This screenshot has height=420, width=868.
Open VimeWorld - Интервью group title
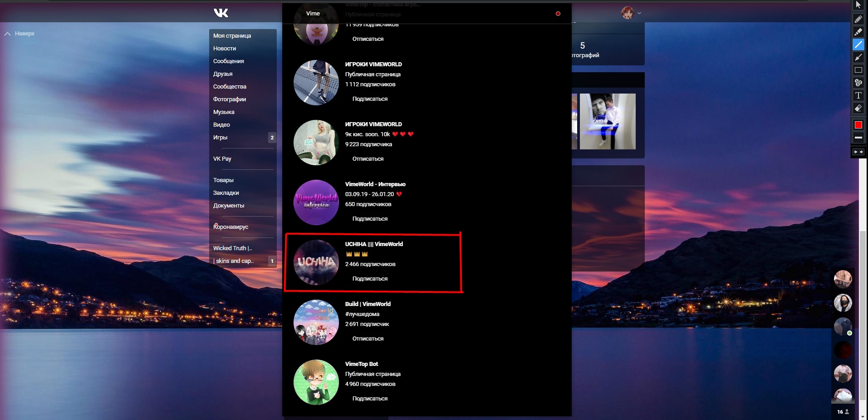(375, 184)
